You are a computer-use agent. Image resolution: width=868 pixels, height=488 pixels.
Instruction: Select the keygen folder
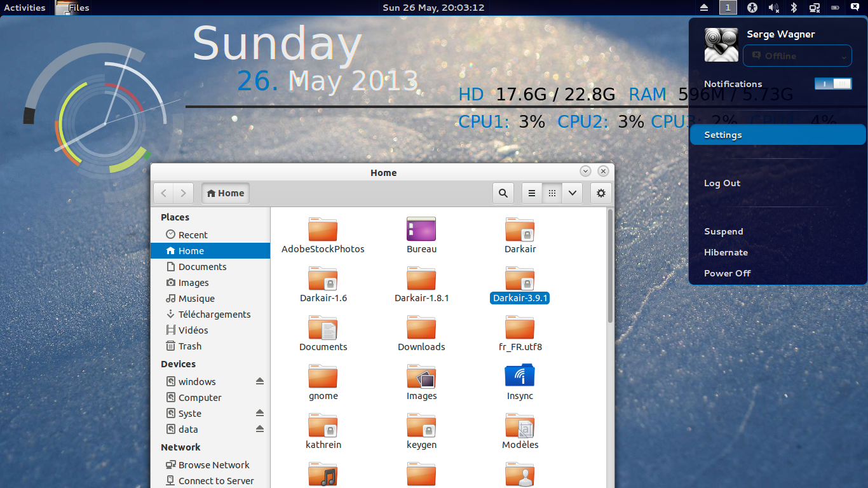coord(421,431)
